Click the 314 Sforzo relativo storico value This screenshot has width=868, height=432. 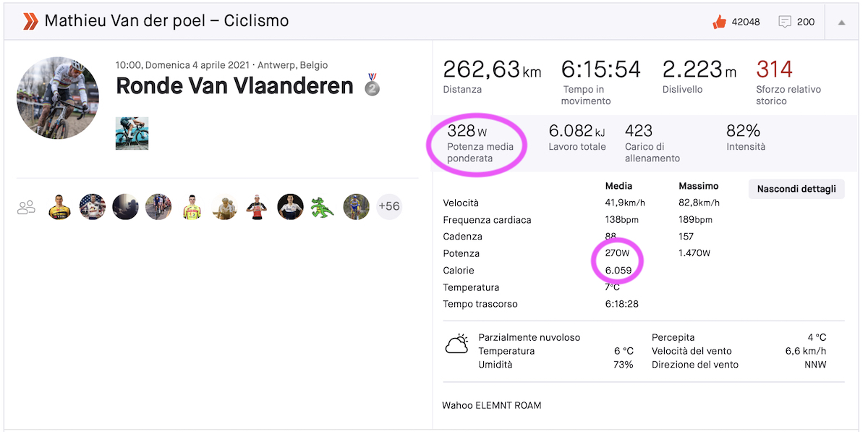pyautogui.click(x=774, y=69)
